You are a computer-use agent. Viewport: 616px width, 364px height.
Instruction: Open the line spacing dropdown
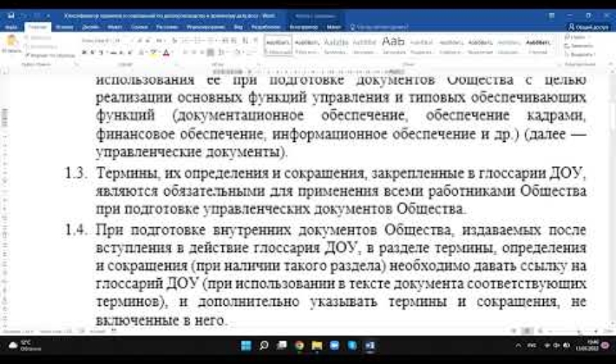click(x=222, y=53)
